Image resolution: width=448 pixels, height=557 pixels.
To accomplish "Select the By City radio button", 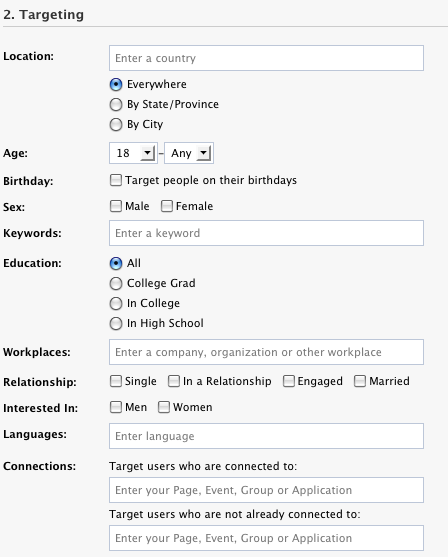I will (x=116, y=125).
